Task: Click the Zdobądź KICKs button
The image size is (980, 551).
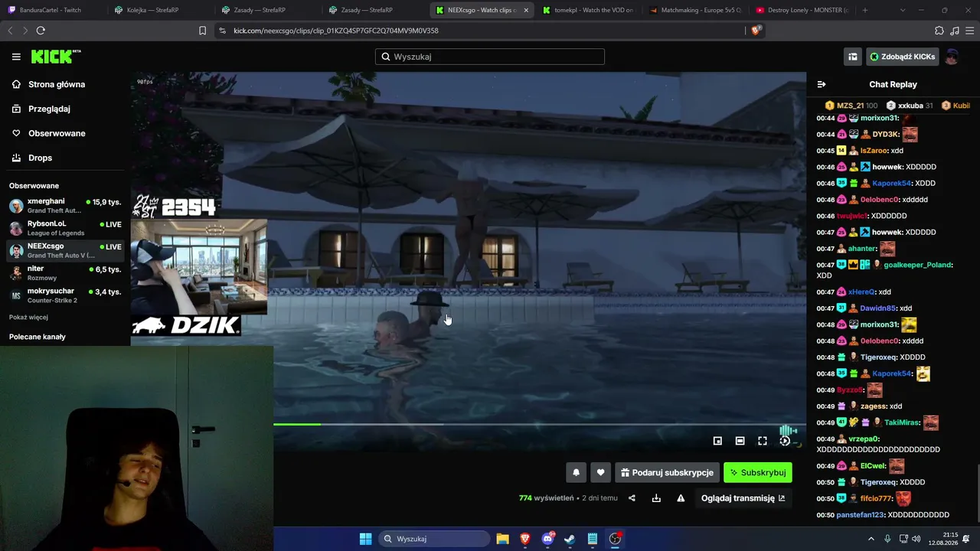Action: [902, 57]
